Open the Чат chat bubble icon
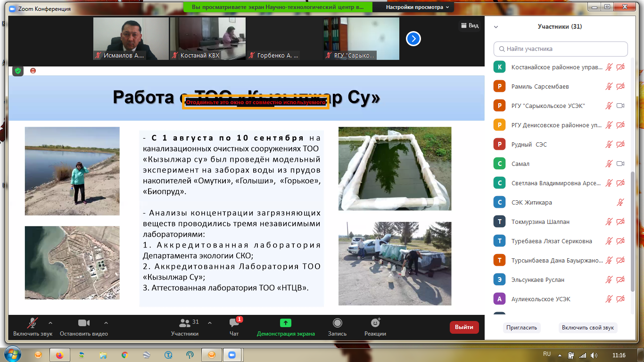This screenshot has width=644, height=362. coord(234,323)
